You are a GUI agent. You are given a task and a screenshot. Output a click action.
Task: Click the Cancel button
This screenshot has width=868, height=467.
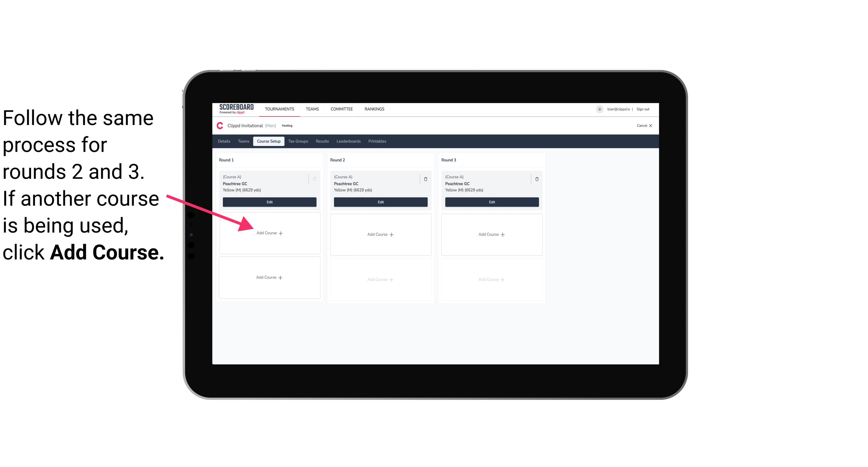[642, 125]
